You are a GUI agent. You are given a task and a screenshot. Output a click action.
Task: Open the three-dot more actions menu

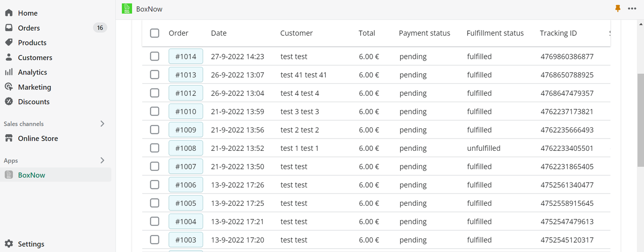click(x=632, y=8)
